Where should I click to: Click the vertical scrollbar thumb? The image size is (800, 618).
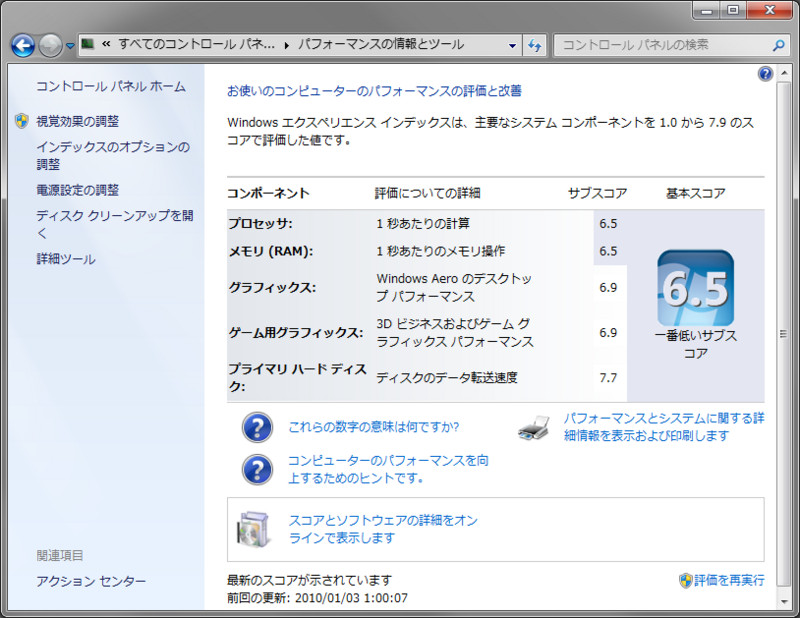pyautogui.click(x=784, y=334)
